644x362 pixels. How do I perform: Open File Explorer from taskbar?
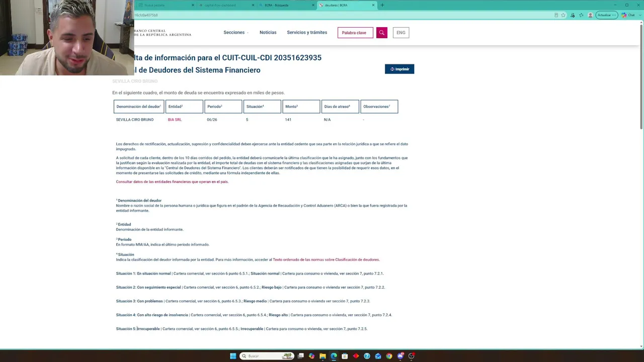coord(323,356)
